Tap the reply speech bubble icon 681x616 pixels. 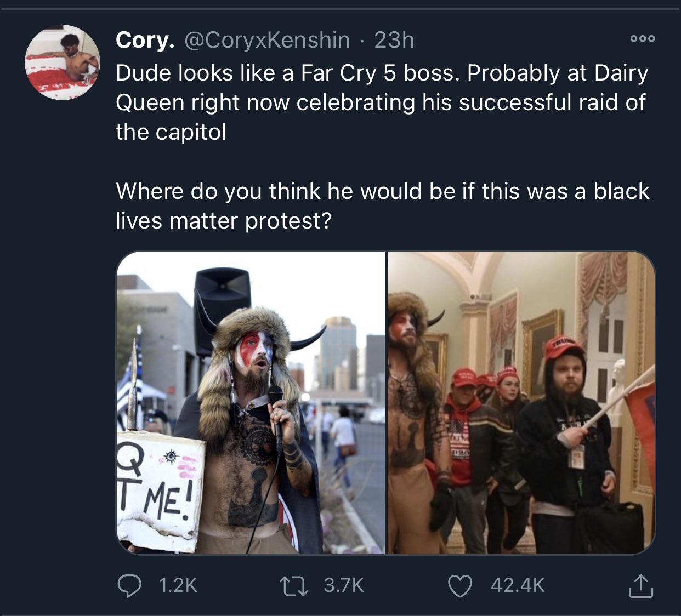point(129,585)
